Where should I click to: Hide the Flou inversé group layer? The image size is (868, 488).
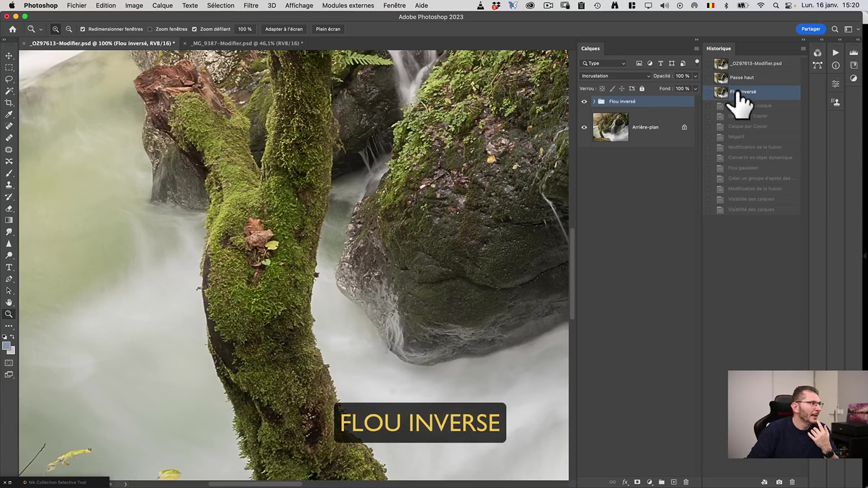[584, 102]
